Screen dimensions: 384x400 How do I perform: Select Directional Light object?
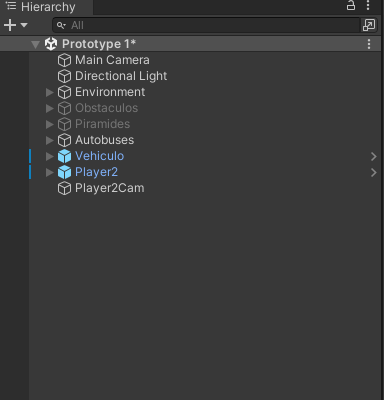[121, 76]
